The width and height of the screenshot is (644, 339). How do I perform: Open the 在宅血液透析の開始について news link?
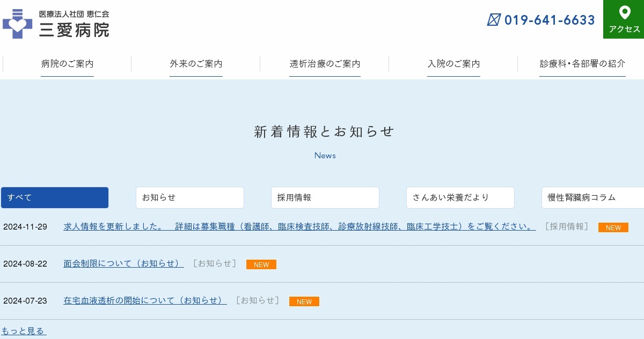tap(145, 300)
